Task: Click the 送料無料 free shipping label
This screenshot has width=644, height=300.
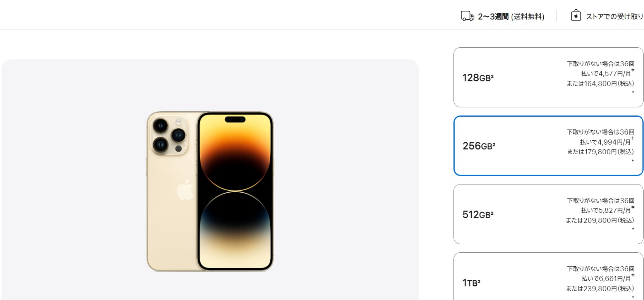Action: [x=528, y=16]
